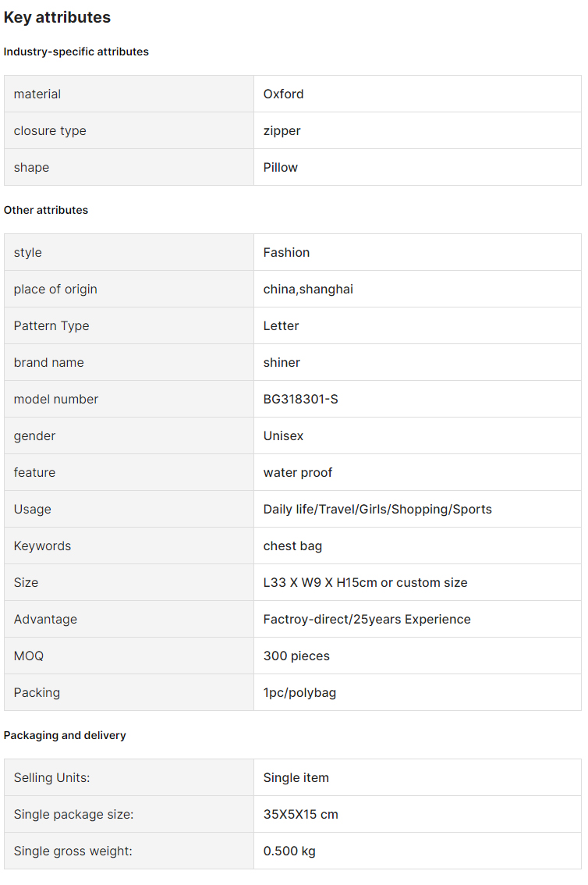Click the shiner brand name value

point(282,363)
